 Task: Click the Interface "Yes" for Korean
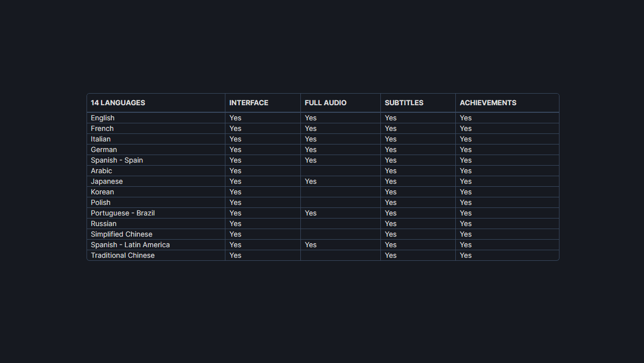235,192
